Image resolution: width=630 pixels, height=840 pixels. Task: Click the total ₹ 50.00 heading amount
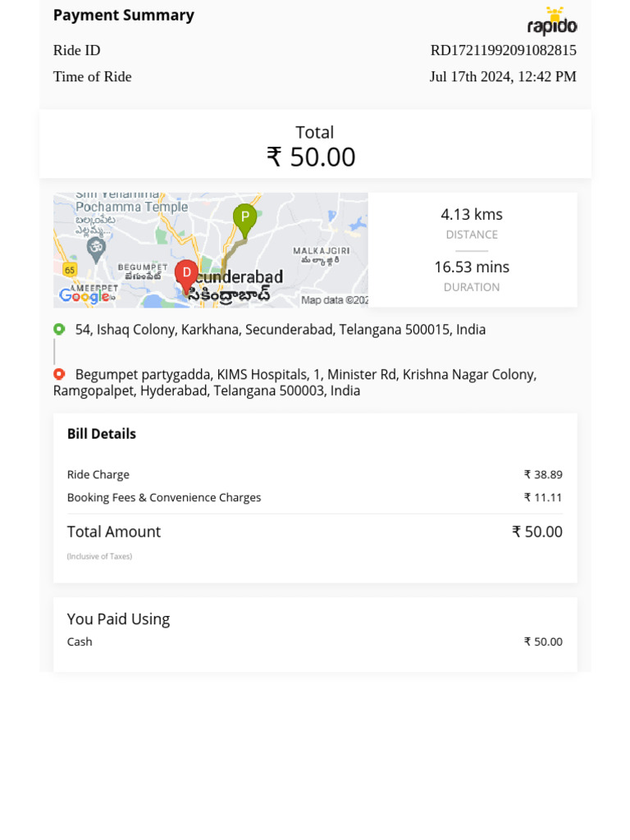pos(311,157)
